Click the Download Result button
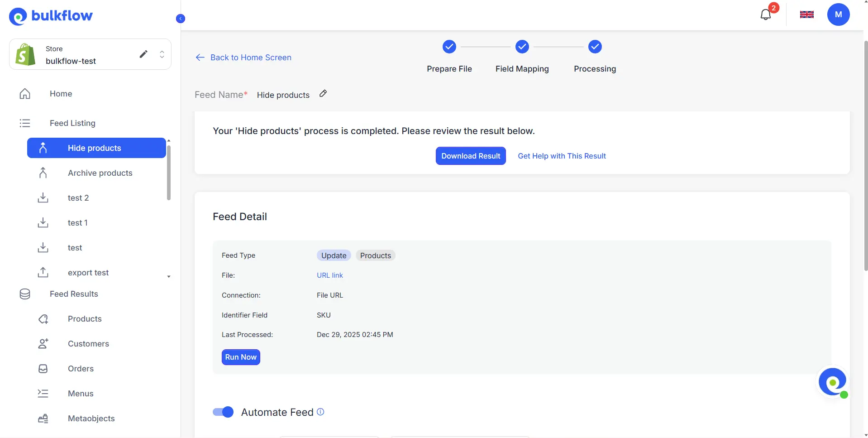Image resolution: width=868 pixels, height=438 pixels. [471, 155]
